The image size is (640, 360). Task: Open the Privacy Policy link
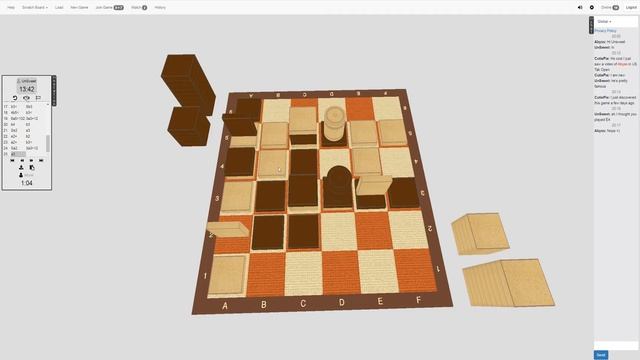(605, 31)
